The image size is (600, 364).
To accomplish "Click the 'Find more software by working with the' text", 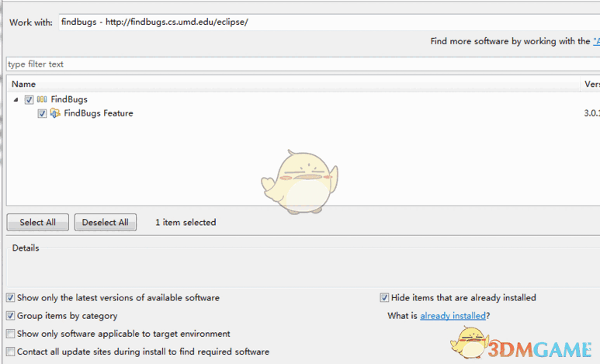I will coord(510,41).
